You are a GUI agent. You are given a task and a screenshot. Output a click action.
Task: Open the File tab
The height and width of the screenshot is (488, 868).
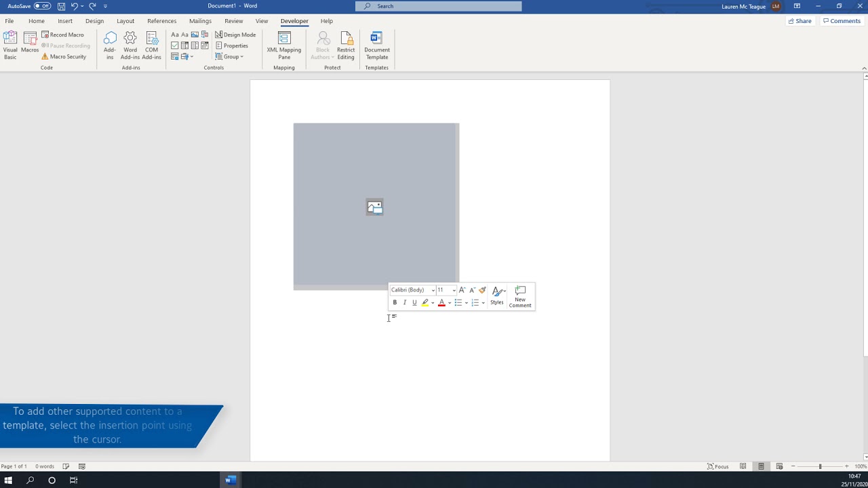(9, 21)
